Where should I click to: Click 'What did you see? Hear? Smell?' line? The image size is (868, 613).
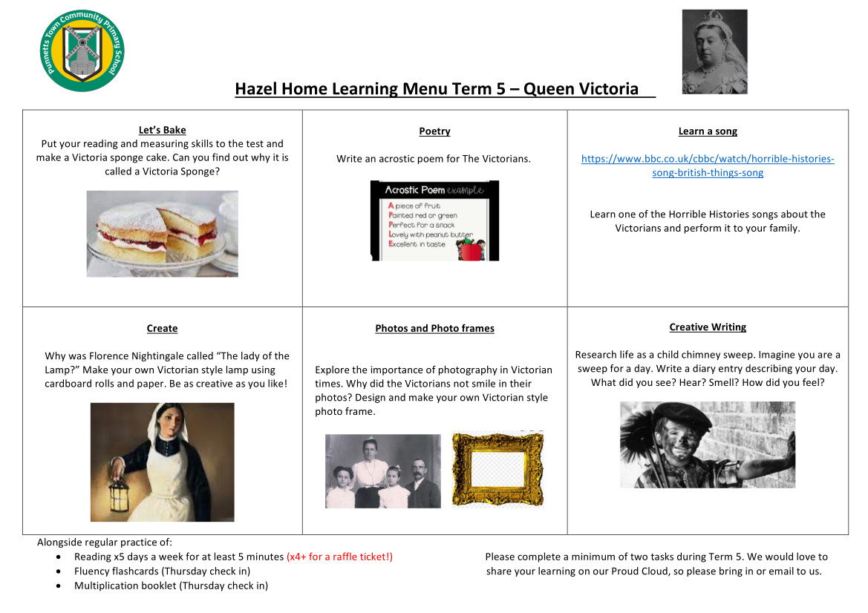(x=708, y=382)
